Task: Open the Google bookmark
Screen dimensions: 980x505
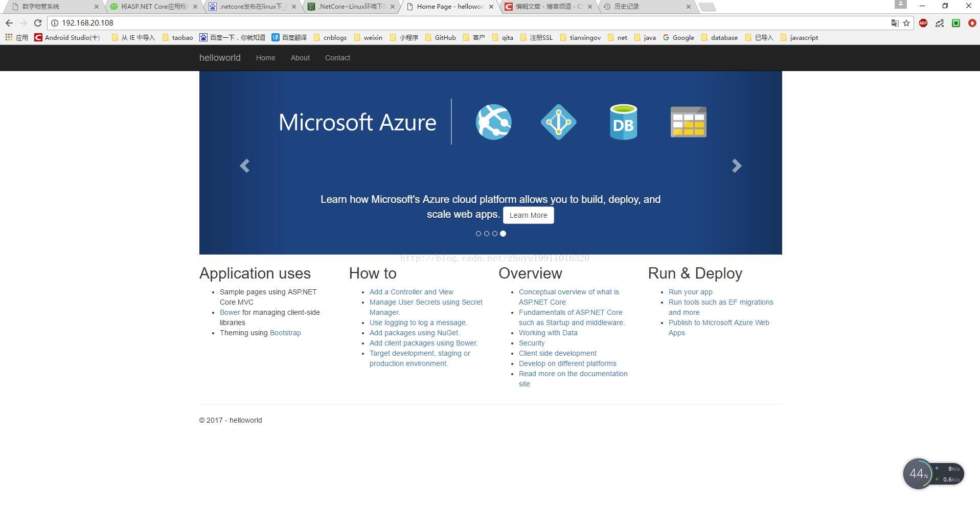Action: (678, 37)
